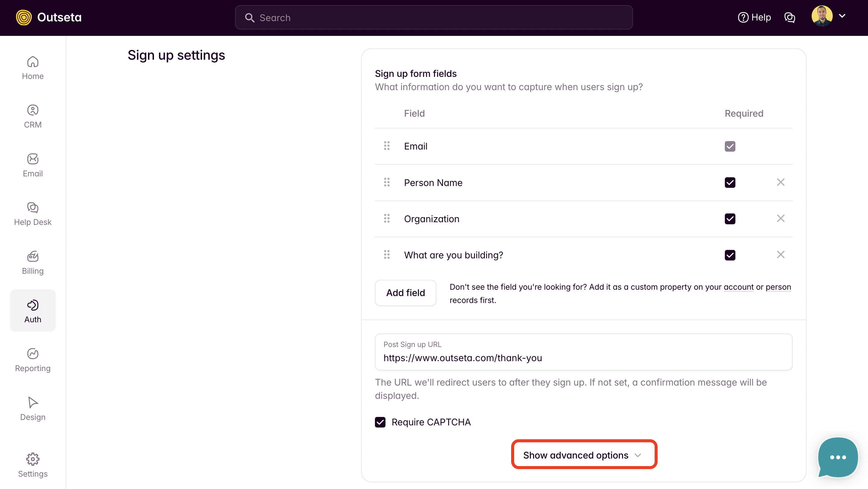This screenshot has width=868, height=489.
Task: Navigate to Billing section
Action: pyautogui.click(x=33, y=263)
